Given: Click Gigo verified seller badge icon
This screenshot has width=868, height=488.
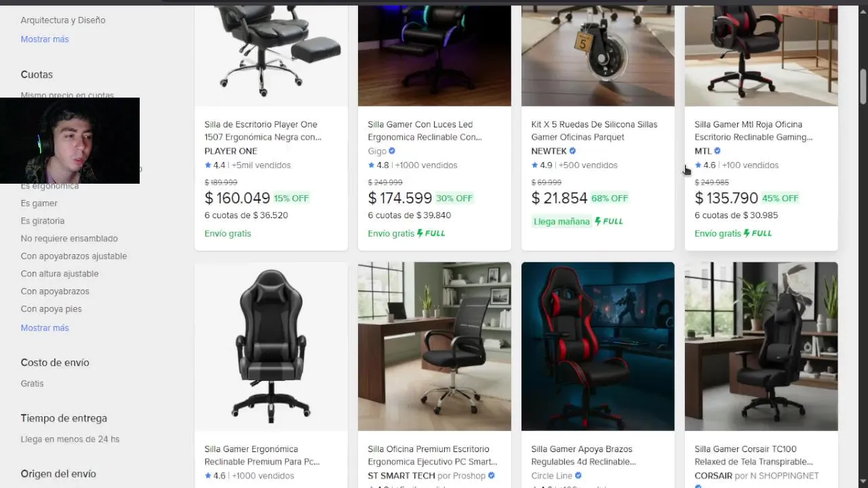Looking at the screenshot, I should [x=392, y=151].
